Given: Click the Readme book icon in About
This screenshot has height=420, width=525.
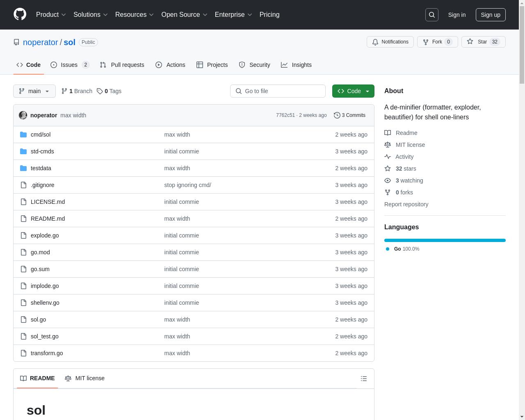Looking at the screenshot, I should (388, 133).
